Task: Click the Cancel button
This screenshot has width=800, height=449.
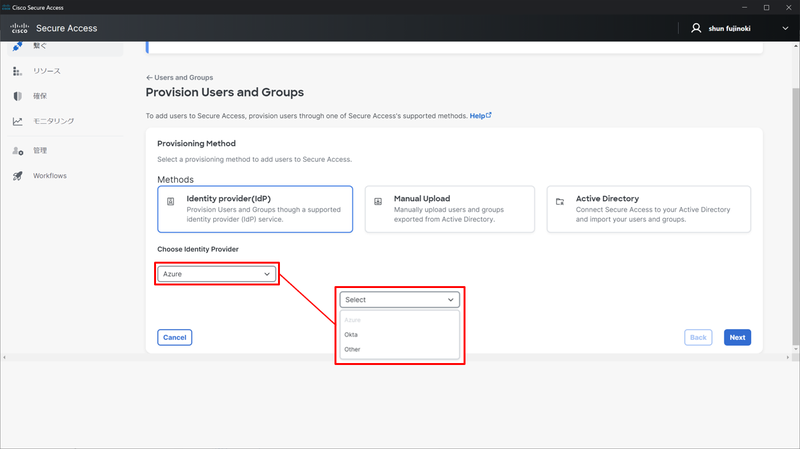Action: coord(174,337)
